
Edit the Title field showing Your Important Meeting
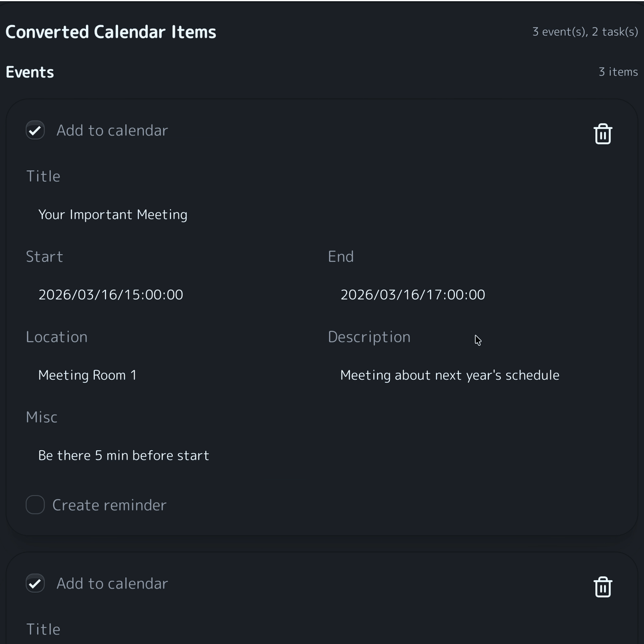pos(113,215)
